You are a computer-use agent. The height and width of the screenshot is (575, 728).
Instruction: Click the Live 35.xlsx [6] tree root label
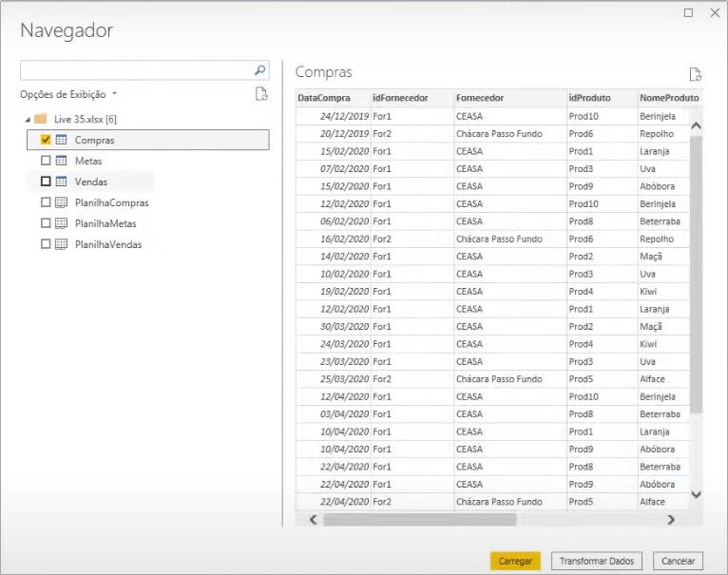[x=86, y=120]
